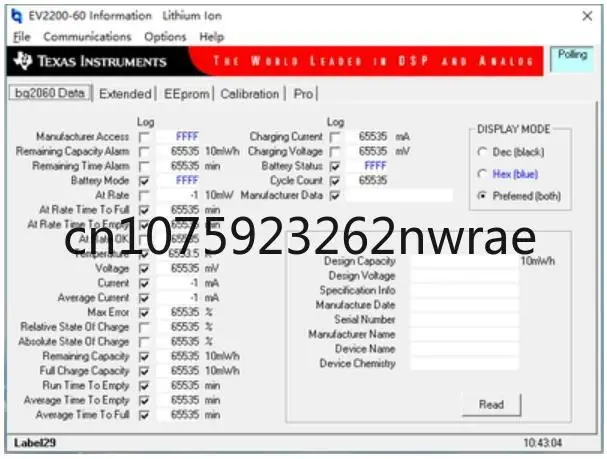Click the Charging Current 65535 value

click(373, 137)
